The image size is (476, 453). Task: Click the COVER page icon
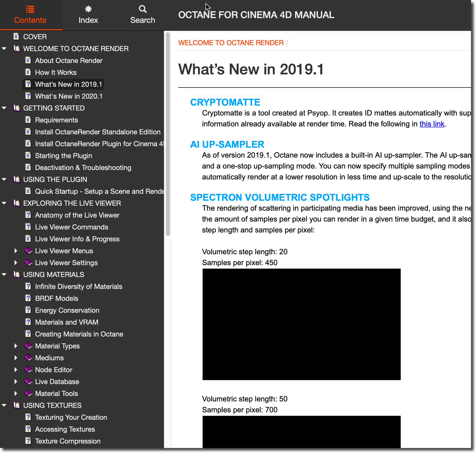pos(16,37)
